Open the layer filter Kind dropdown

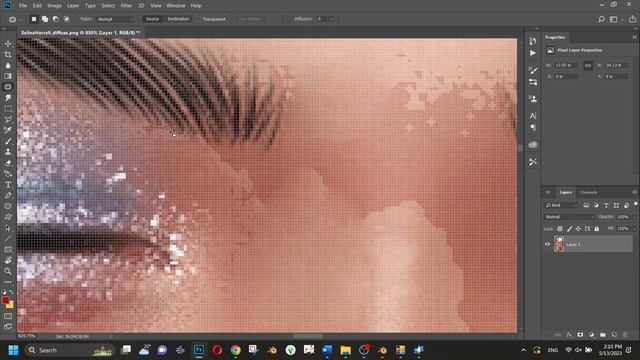[x=562, y=205]
